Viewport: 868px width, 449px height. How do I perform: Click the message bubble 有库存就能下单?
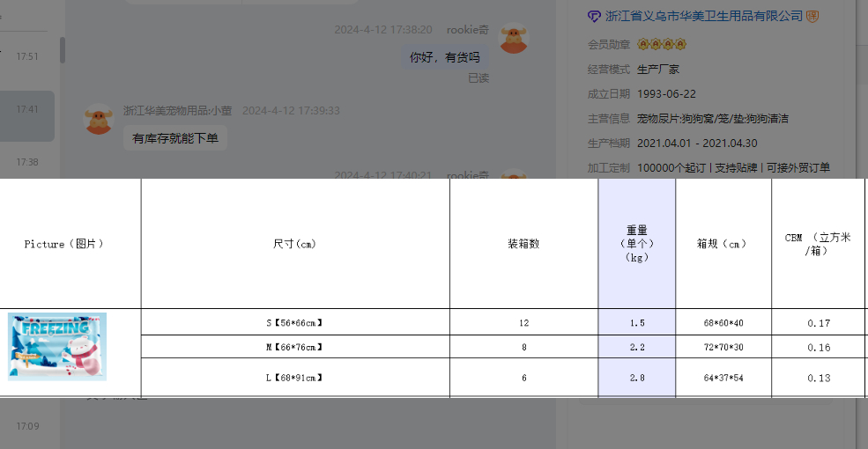(x=175, y=138)
